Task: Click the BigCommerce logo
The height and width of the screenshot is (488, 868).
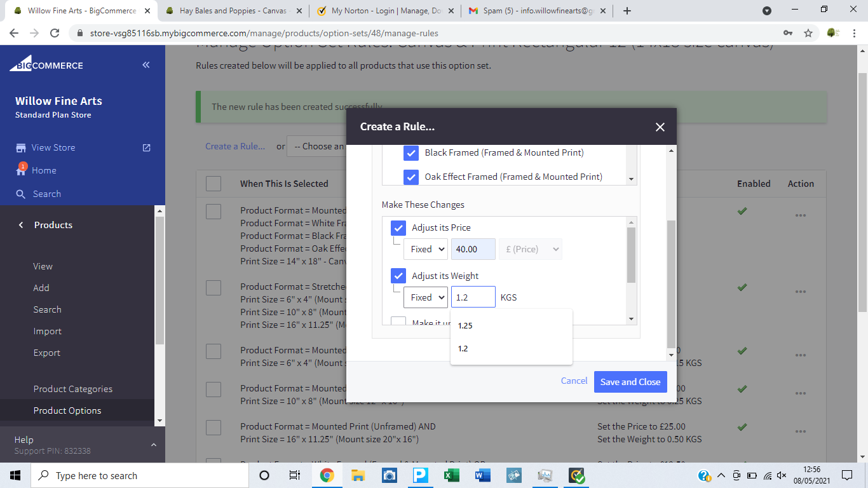Action: (46, 65)
